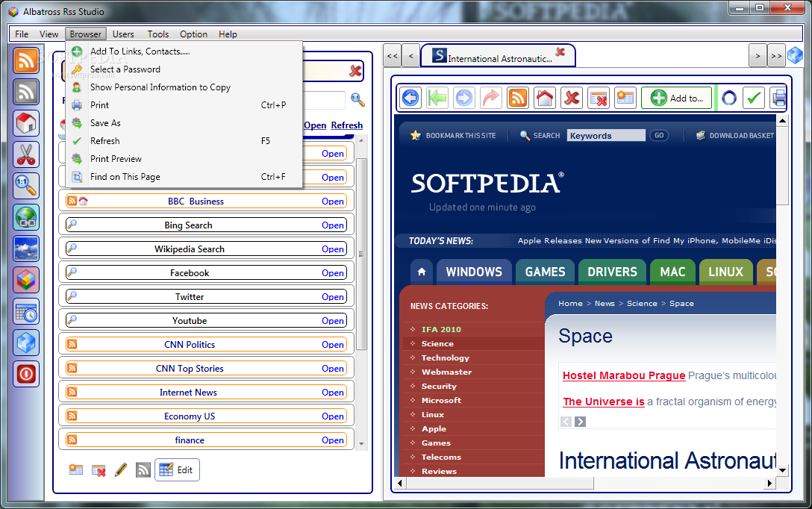Open the globe links sidebar icon

pos(26,217)
